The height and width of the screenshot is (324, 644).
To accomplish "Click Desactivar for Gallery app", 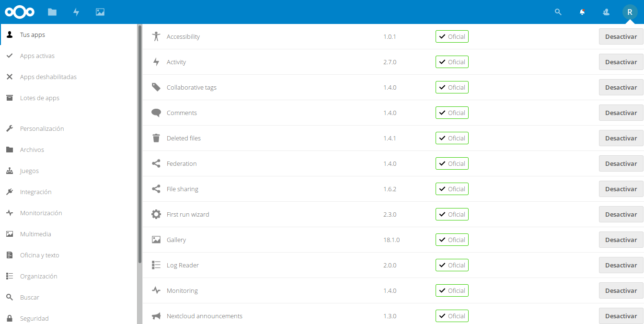I will 621,240.
